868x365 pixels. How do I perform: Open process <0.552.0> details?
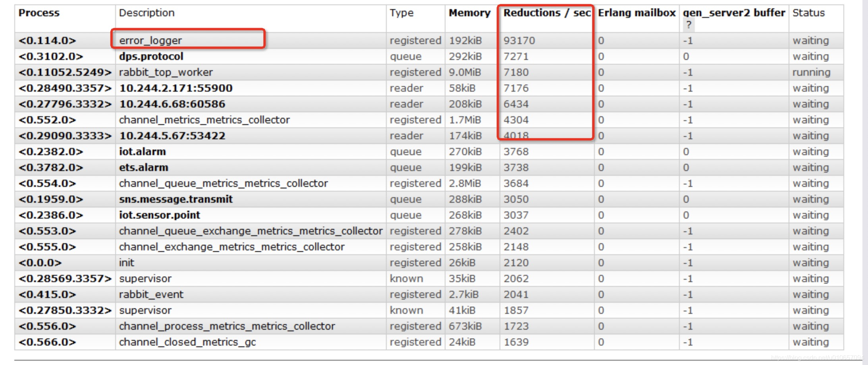(47, 120)
